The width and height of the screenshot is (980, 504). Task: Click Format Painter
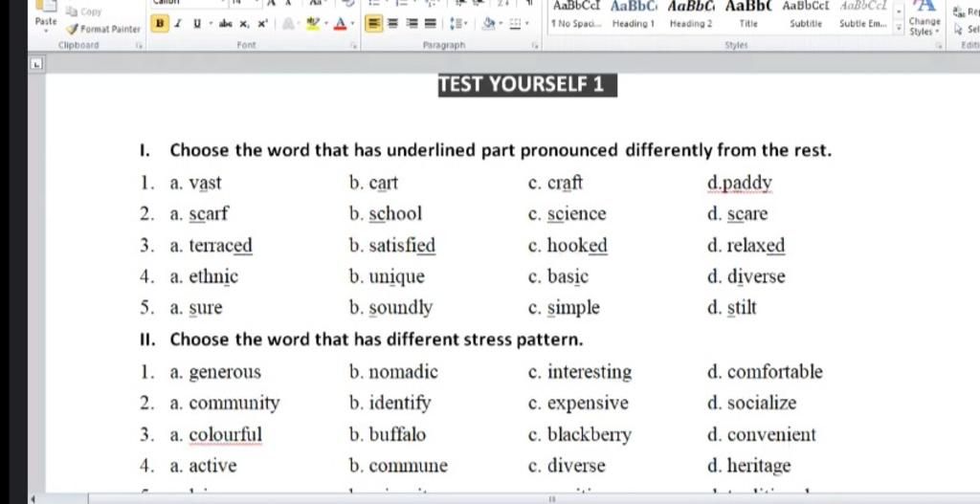click(x=103, y=29)
